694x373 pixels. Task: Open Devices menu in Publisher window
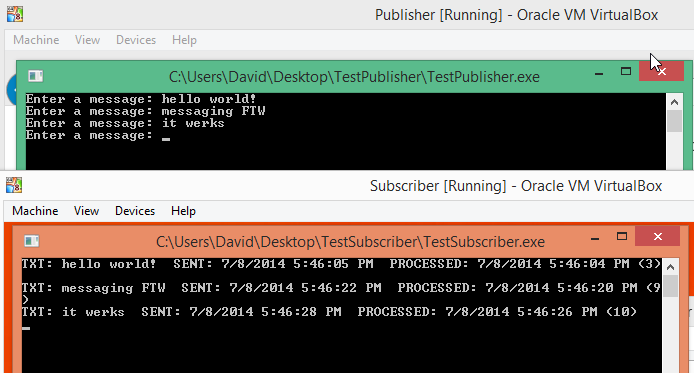coord(136,40)
